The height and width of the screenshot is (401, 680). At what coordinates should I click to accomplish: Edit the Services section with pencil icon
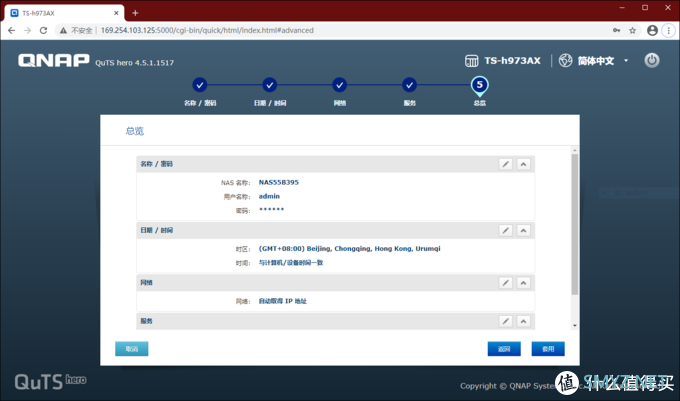click(505, 321)
